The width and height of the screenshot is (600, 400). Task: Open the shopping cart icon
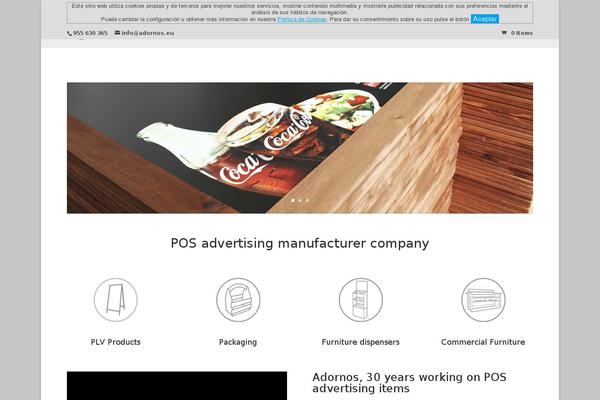(504, 33)
